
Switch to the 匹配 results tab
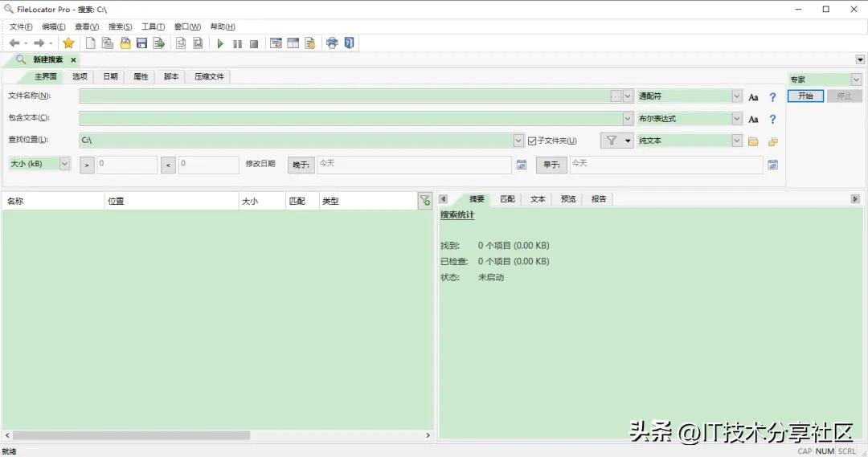coord(508,199)
